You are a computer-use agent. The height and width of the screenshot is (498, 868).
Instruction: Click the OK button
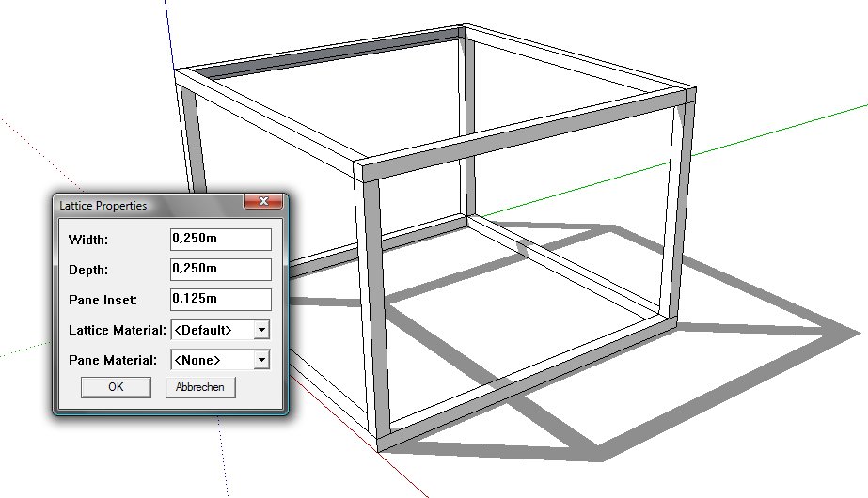click(x=116, y=387)
